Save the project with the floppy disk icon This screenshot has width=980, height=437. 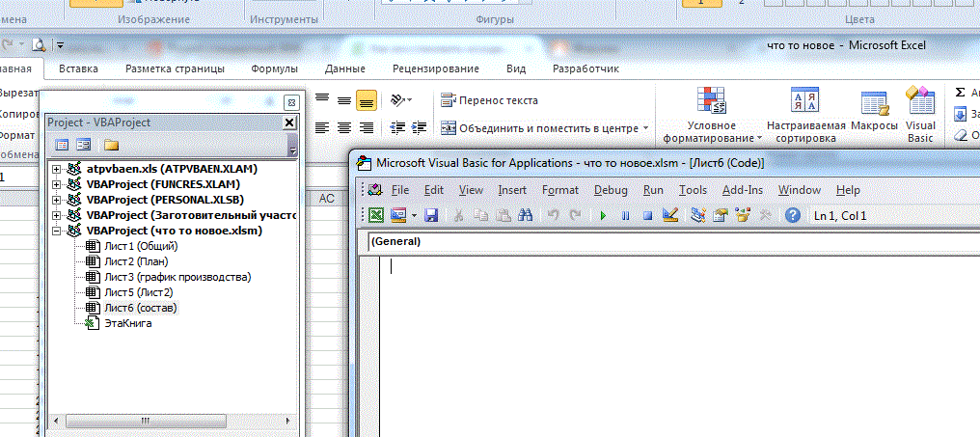[430, 216]
